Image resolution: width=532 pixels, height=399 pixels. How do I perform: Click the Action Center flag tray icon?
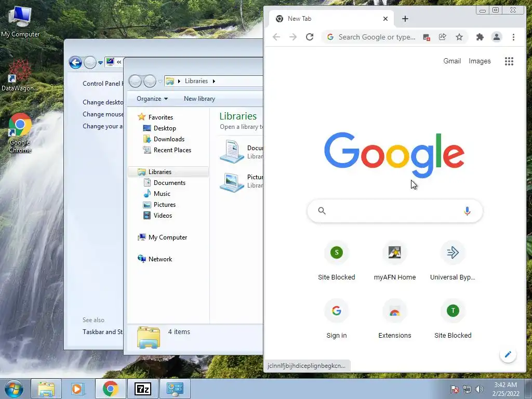454,389
